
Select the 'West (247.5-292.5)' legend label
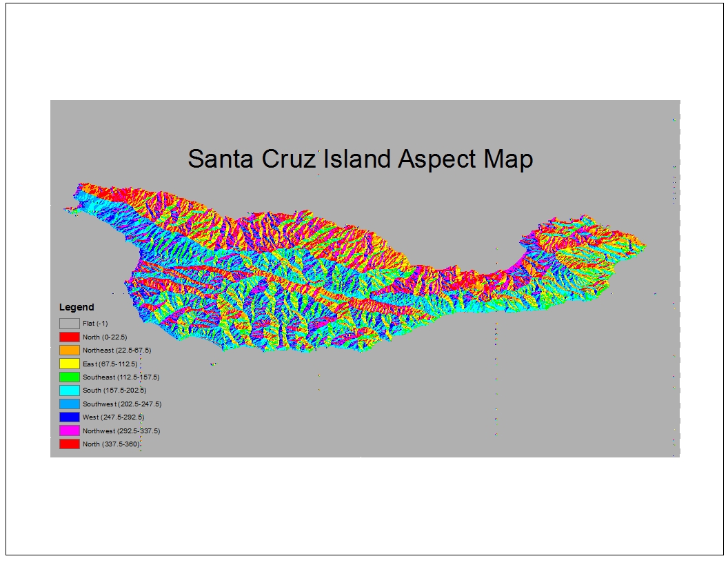114,417
